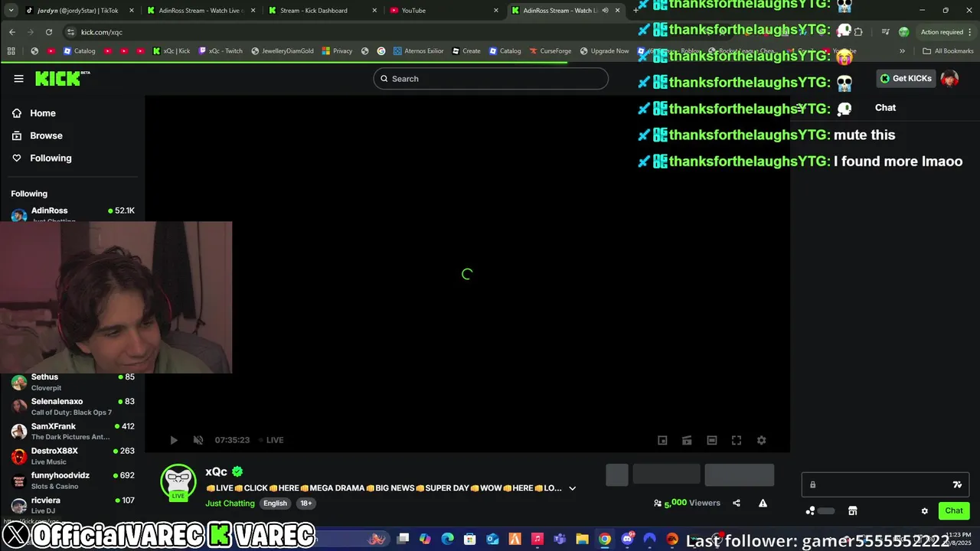Open the Chrome tab search dropdown

(11, 11)
